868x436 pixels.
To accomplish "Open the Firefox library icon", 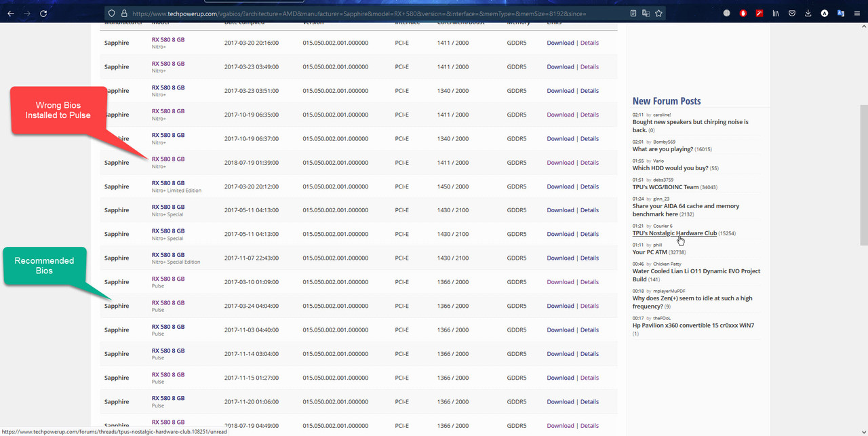I will 776,13.
